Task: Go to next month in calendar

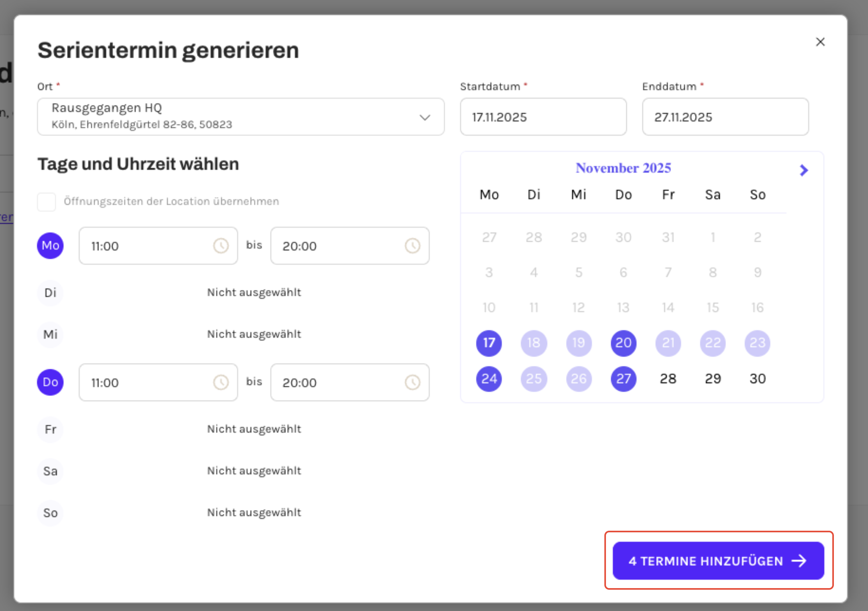Action: [803, 170]
